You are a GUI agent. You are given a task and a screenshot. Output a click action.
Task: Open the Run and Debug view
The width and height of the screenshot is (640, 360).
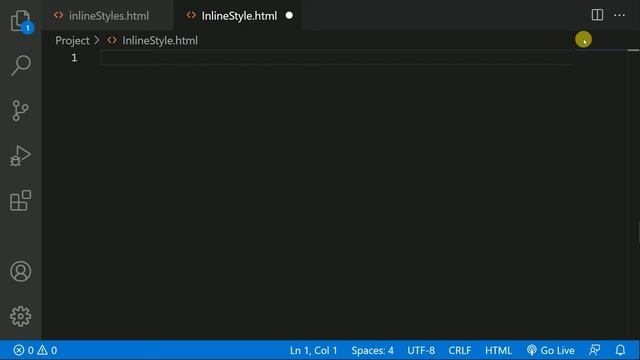20,156
